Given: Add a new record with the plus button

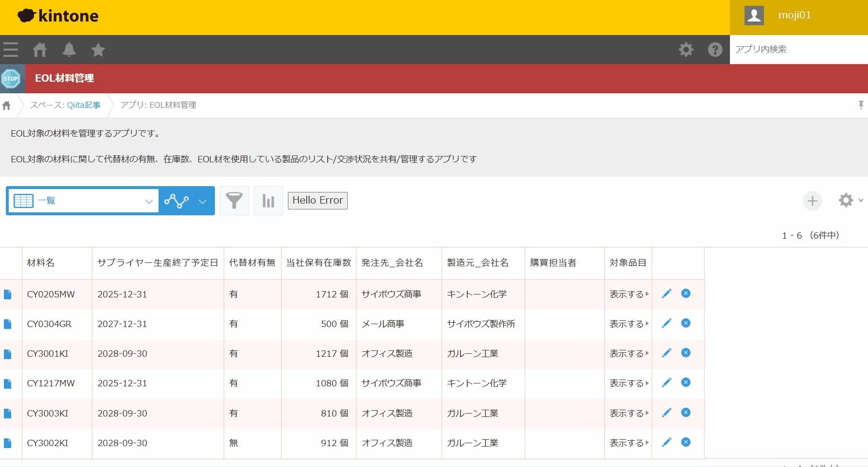Looking at the screenshot, I should coord(813,201).
